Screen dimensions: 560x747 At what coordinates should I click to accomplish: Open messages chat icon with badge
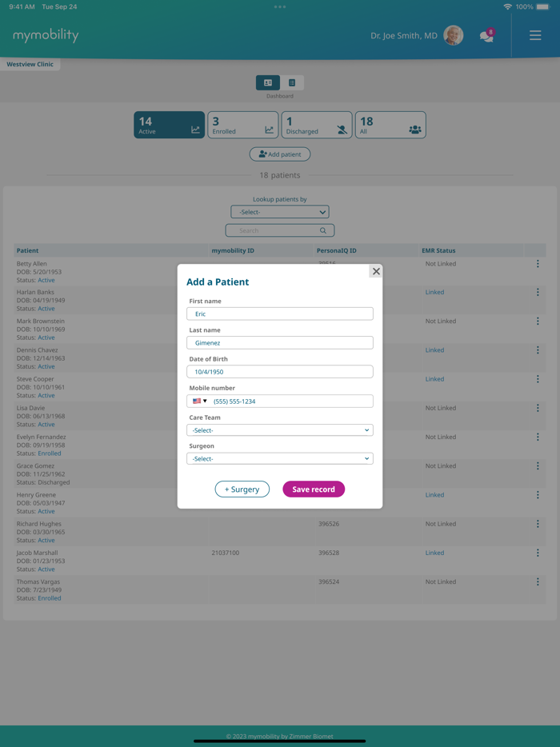(487, 36)
